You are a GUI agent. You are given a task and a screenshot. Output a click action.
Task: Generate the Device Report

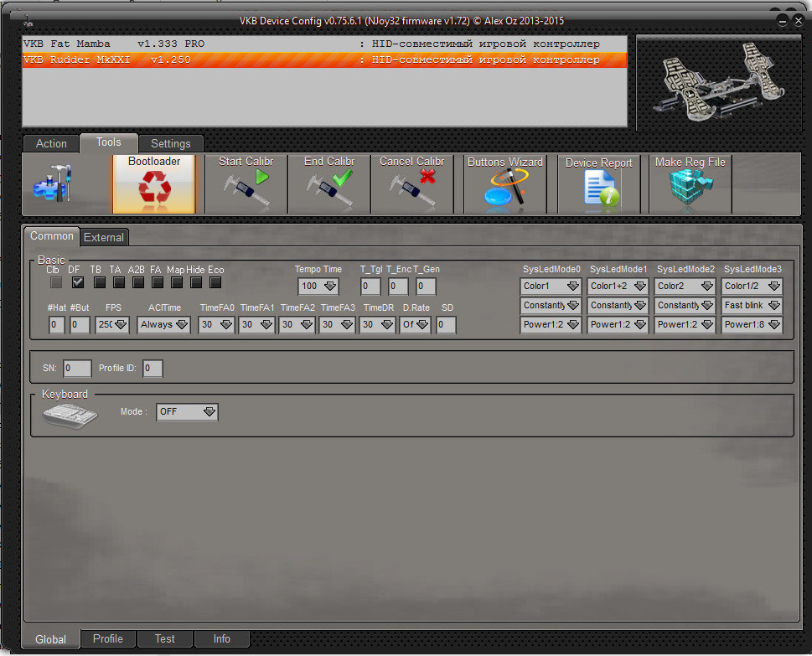coord(598,184)
